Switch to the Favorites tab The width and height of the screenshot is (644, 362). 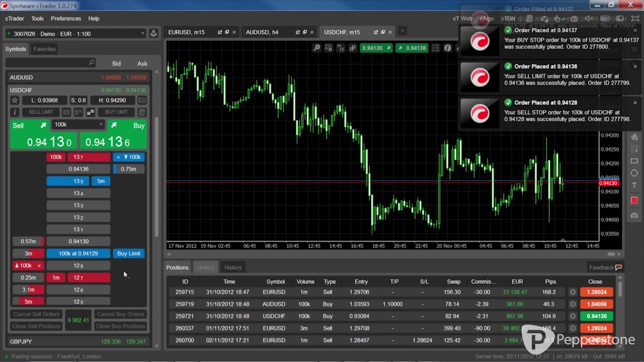point(44,49)
